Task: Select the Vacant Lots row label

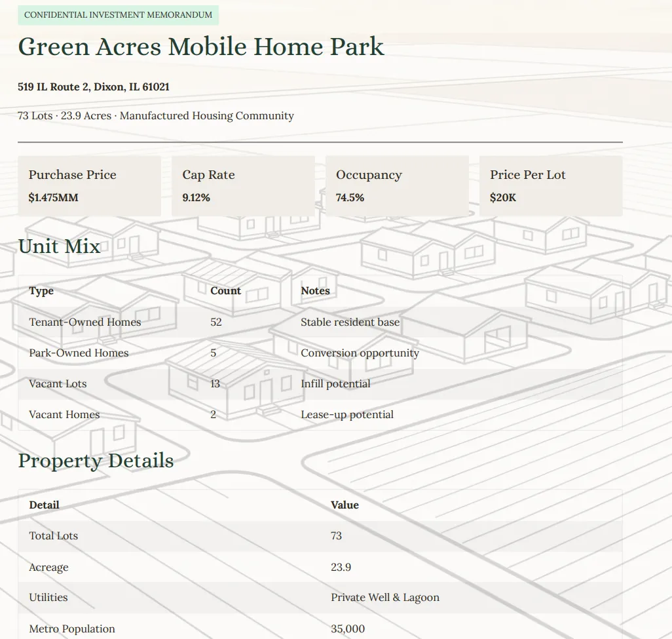Action: [x=58, y=384]
